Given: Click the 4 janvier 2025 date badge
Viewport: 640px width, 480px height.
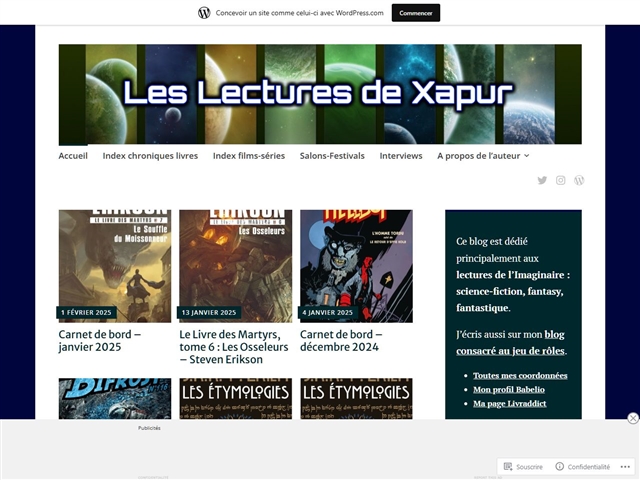Looking at the screenshot, I should tap(327, 312).
